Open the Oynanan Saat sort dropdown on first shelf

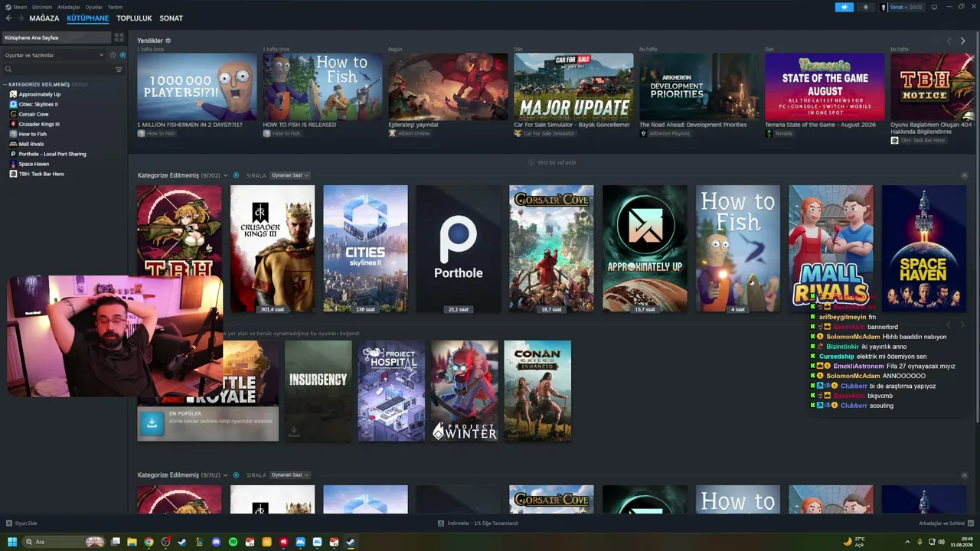pos(289,175)
